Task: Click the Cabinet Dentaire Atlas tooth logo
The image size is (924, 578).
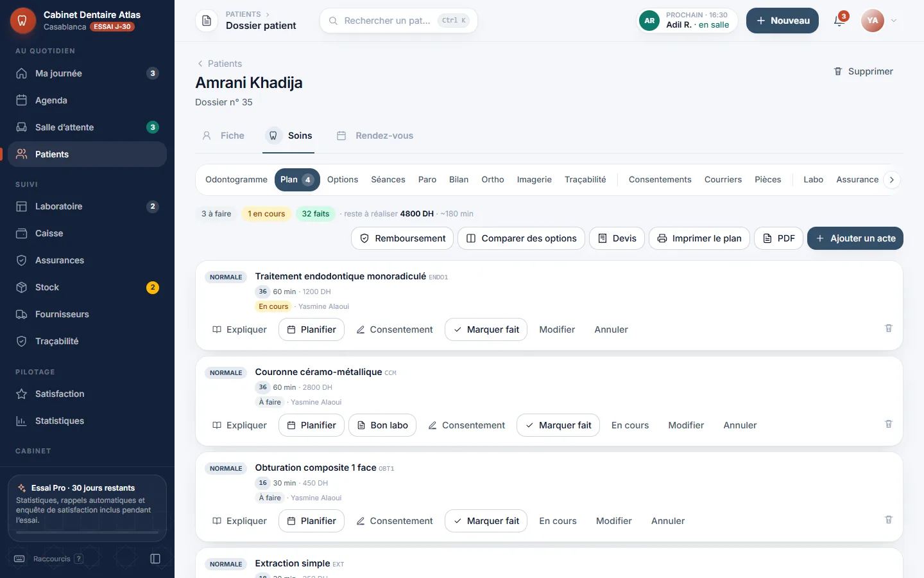Action: 22,21
